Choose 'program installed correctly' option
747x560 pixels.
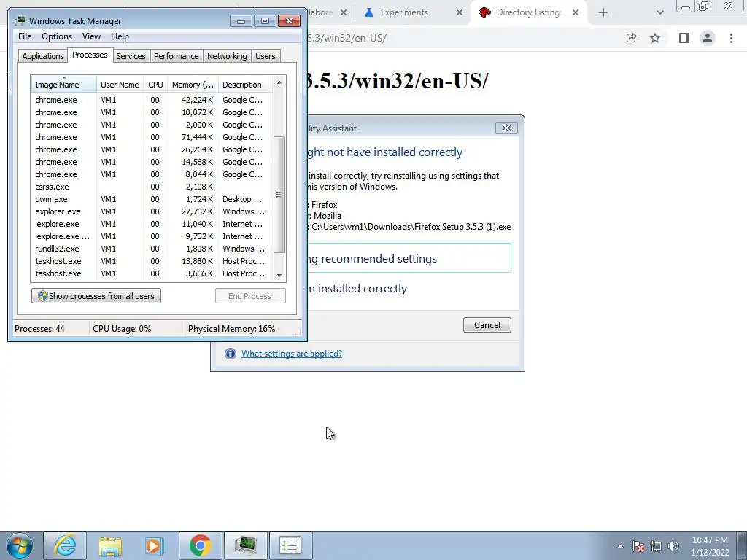357,289
